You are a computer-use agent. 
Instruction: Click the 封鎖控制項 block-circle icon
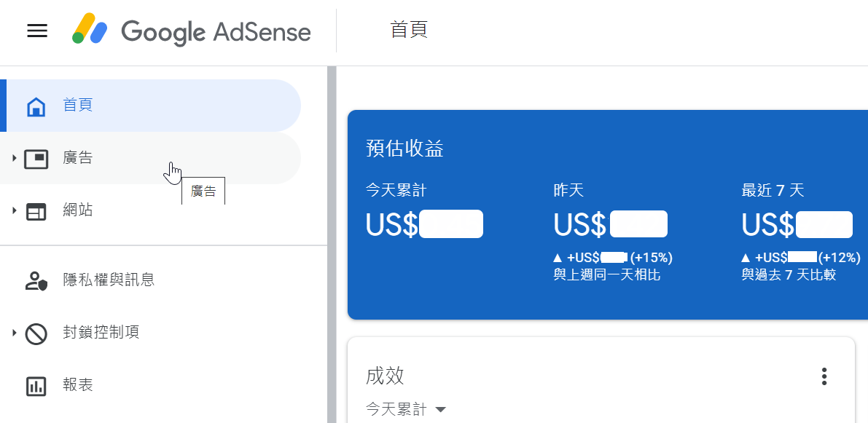tap(36, 333)
